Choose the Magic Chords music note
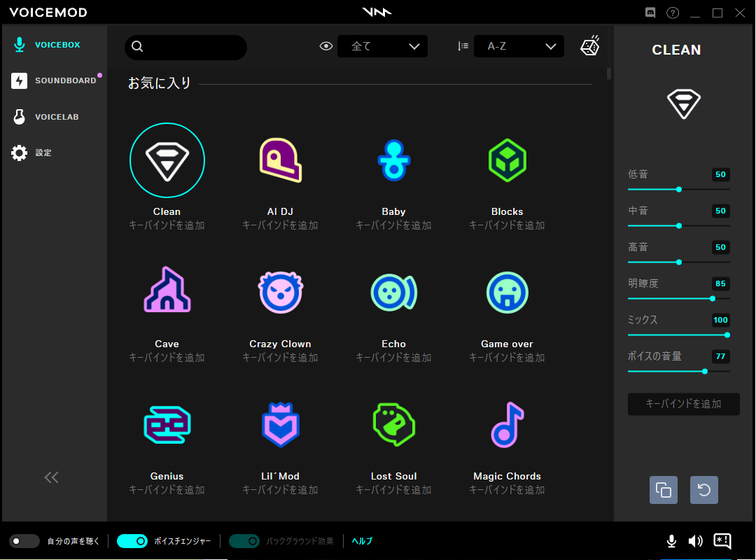The width and height of the screenshot is (756, 560). [x=507, y=424]
